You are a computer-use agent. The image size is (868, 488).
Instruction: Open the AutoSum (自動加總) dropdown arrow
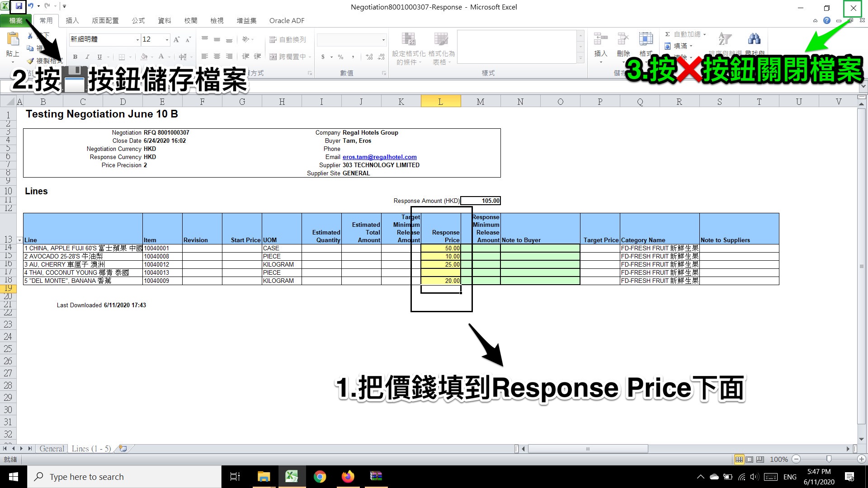704,34
